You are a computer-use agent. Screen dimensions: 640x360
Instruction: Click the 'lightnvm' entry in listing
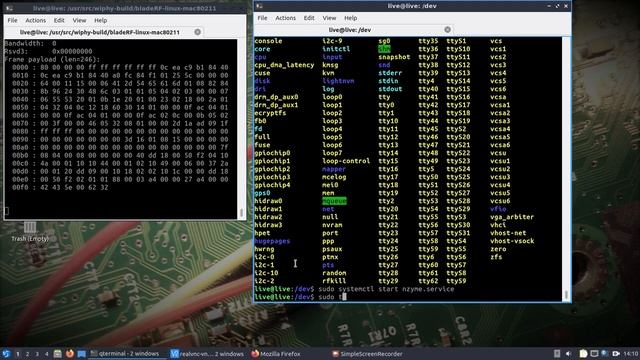coord(338,81)
